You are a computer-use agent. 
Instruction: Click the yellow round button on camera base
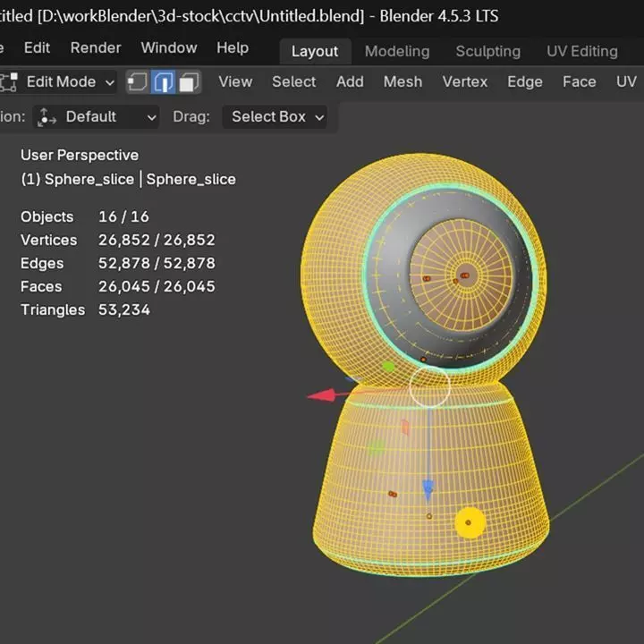(470, 523)
